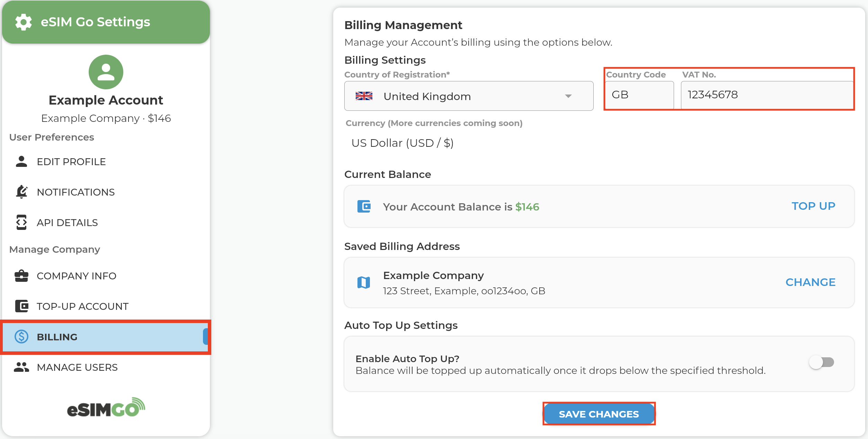
Task: Click the eSIM Go logo
Action: pos(106,407)
